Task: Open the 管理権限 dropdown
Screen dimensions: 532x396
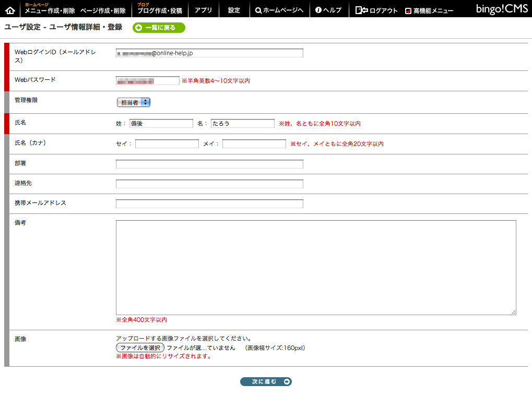Action: tap(133, 103)
